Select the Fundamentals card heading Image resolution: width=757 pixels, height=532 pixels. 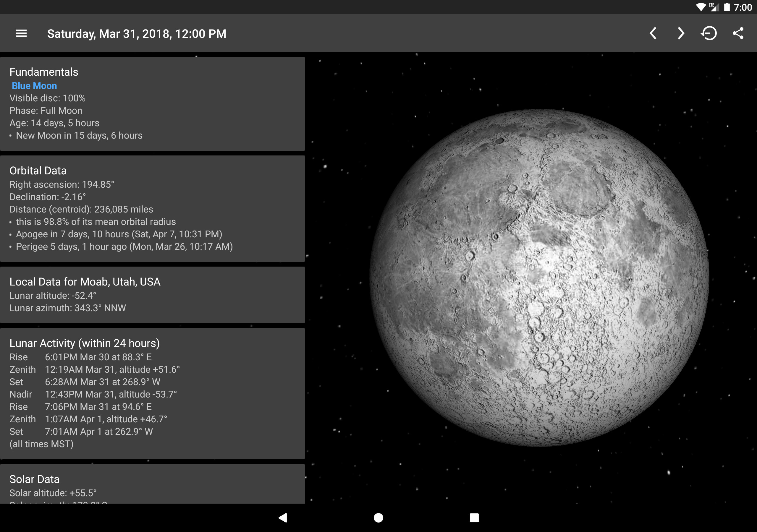(44, 72)
